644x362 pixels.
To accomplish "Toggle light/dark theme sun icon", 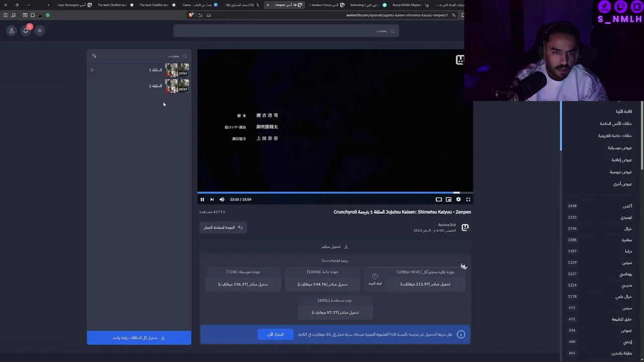I will (40, 31).
